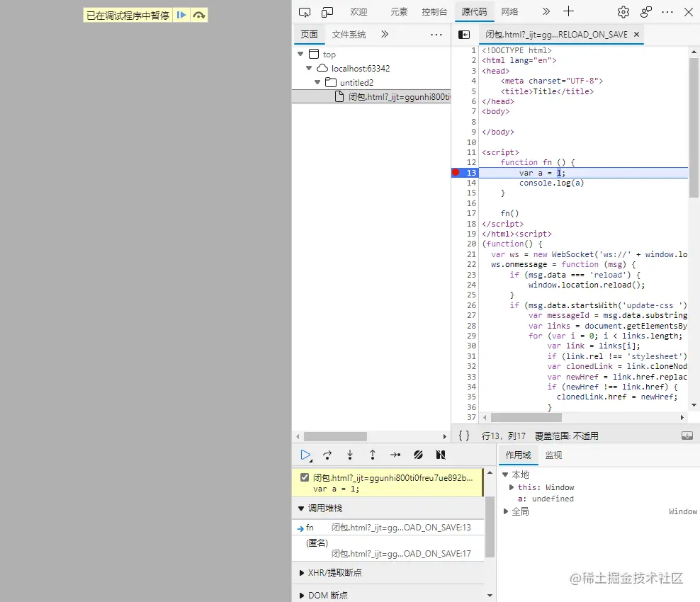Show more navigator tabs chevron

pyautogui.click(x=385, y=34)
